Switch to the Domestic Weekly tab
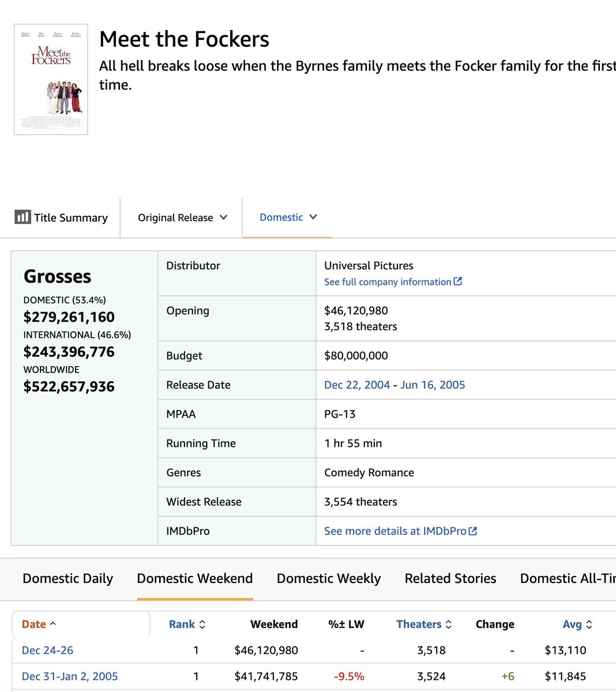The width and height of the screenshot is (616, 692). pyautogui.click(x=329, y=578)
